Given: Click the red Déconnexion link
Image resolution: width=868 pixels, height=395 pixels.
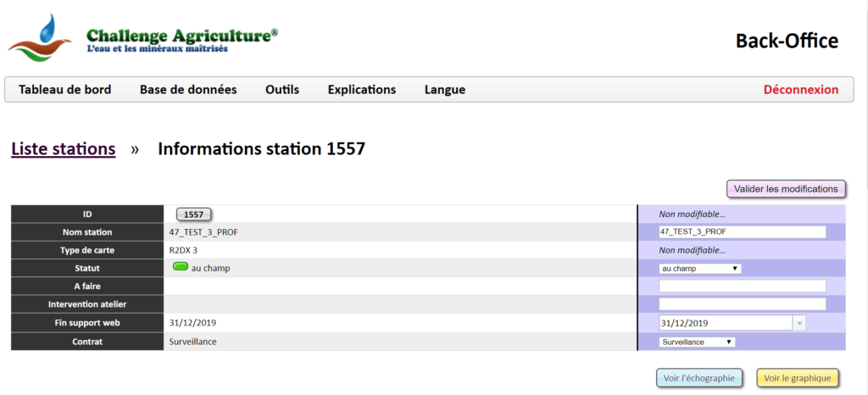Looking at the screenshot, I should 801,90.
